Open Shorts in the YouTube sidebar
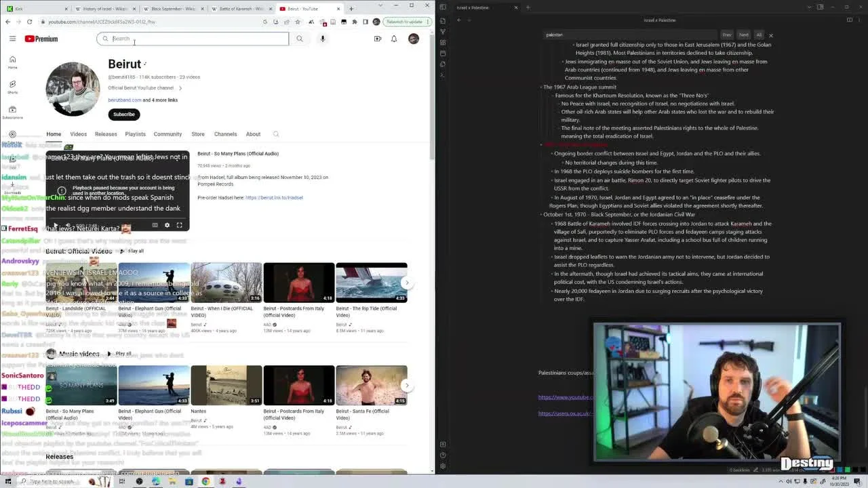This screenshot has width=868, height=488. click(12, 87)
